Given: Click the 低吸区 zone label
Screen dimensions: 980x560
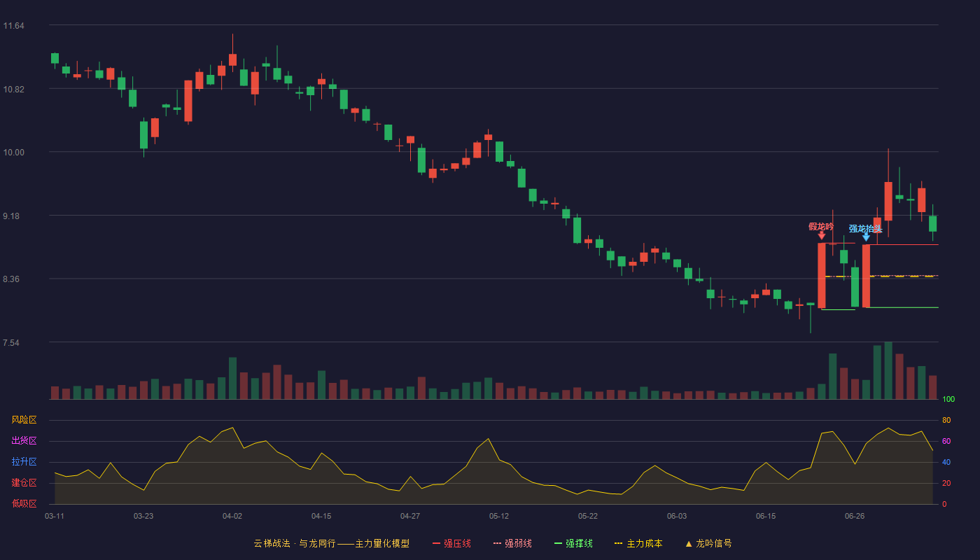Looking at the screenshot, I should [x=24, y=503].
